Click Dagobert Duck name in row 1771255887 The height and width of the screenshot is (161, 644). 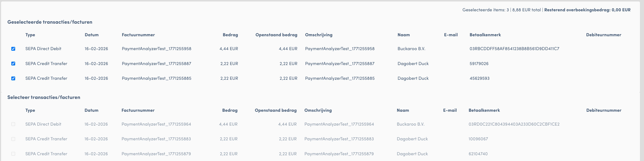point(413,64)
